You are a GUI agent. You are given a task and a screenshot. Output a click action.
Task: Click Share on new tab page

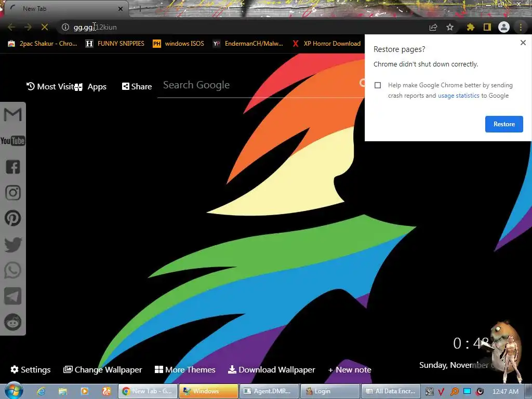[x=137, y=87]
